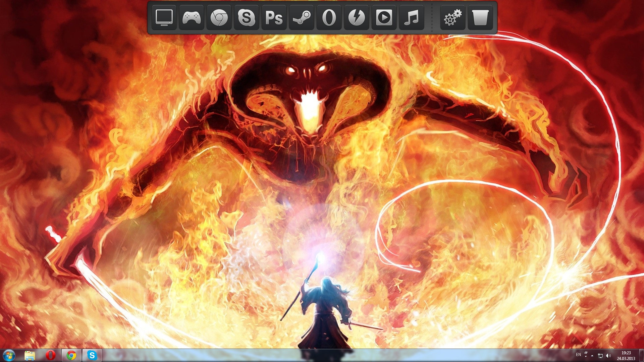Launch Skype from the top dock
644x362 pixels.
click(x=247, y=17)
